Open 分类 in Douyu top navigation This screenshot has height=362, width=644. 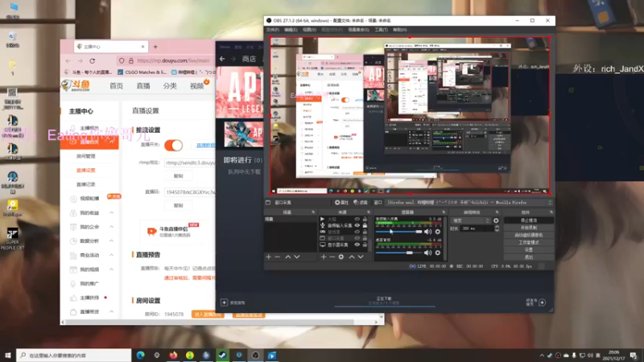click(170, 86)
